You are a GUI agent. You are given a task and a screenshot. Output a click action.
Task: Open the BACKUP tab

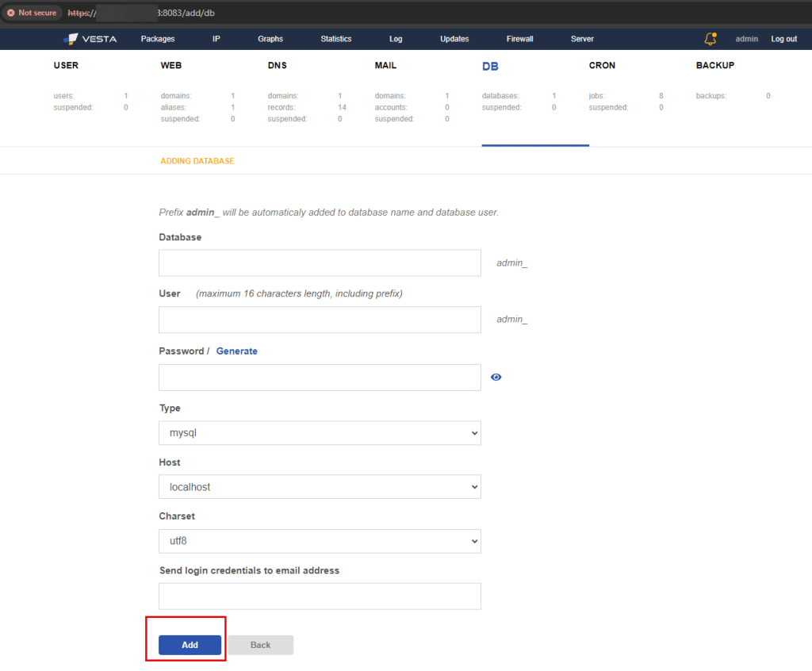pos(714,66)
